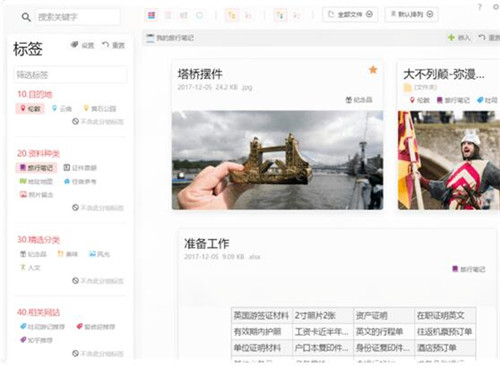
Task: Toggle the 地址地图 tag
Action: (x=36, y=181)
